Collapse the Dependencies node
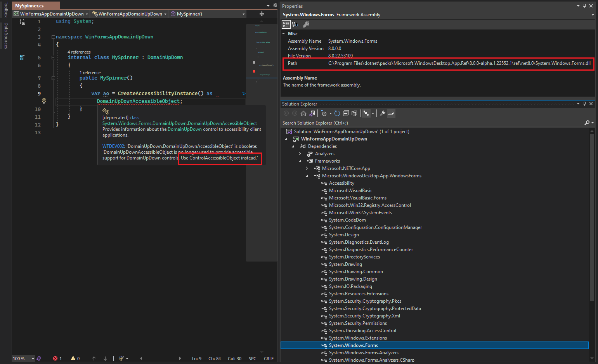The image size is (598, 364). (293, 146)
